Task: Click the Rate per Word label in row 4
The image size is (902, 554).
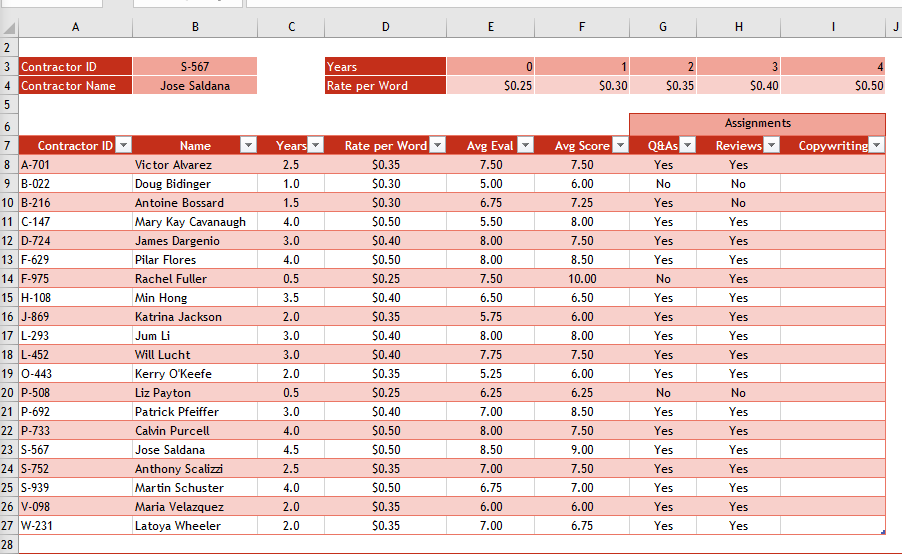Action: click(x=385, y=85)
